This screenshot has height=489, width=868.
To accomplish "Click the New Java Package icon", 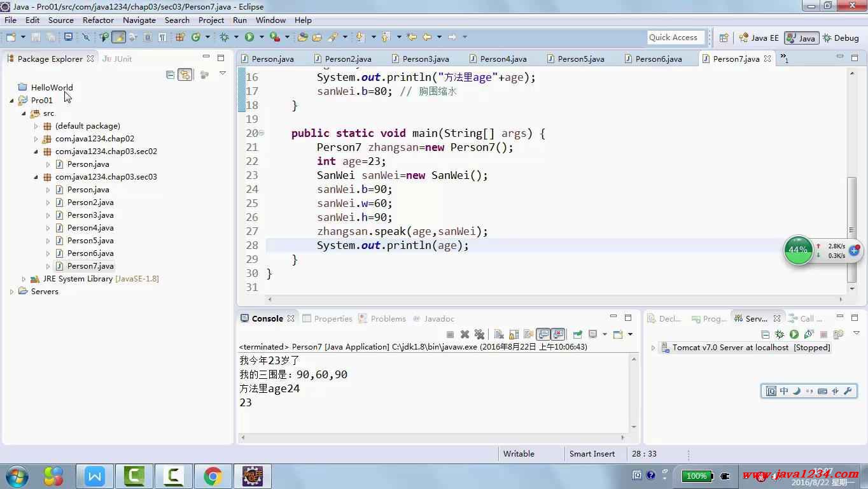I will 180,37.
